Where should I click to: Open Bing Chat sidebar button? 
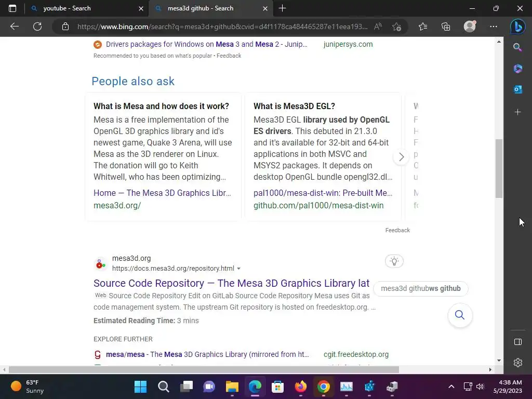coord(518,26)
